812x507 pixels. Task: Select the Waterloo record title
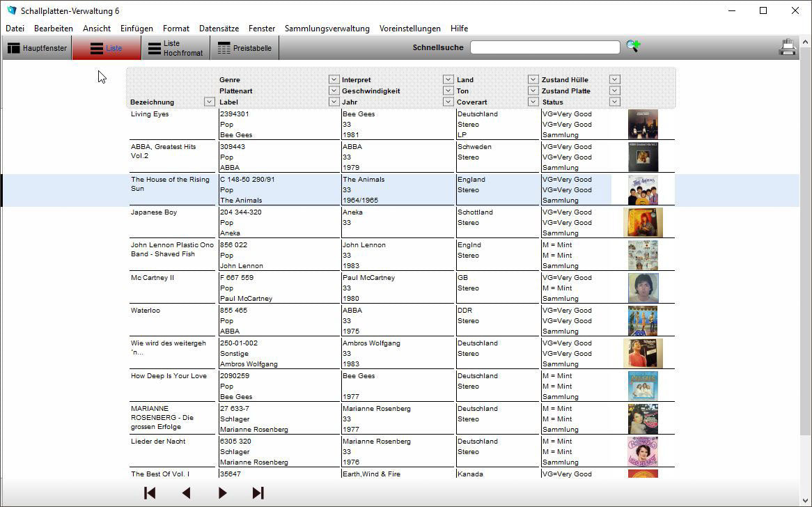click(146, 311)
